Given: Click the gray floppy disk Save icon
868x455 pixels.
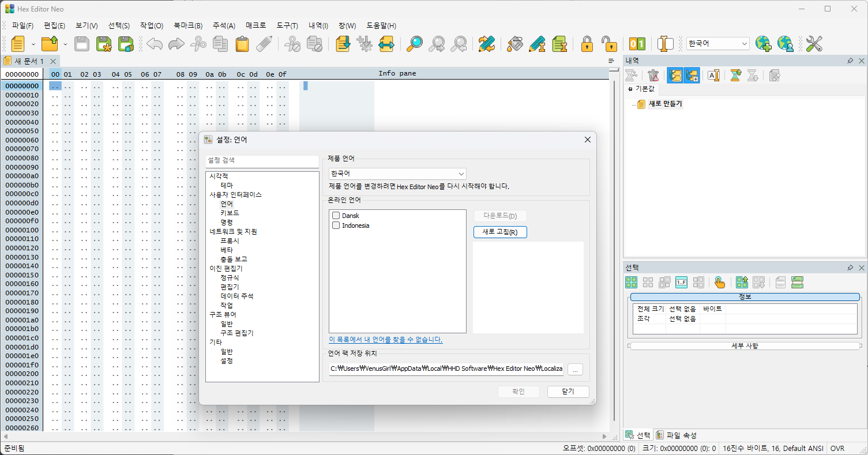Looking at the screenshot, I should [82, 44].
